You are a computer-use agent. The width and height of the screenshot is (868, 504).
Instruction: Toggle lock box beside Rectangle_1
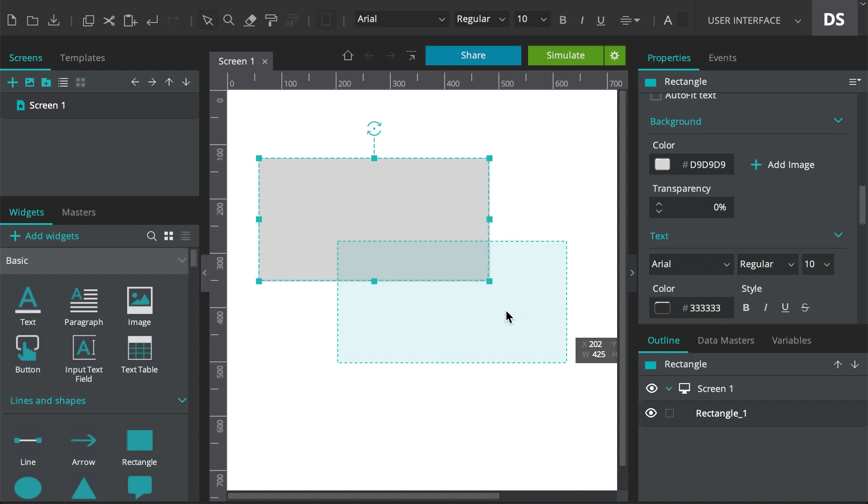point(670,413)
